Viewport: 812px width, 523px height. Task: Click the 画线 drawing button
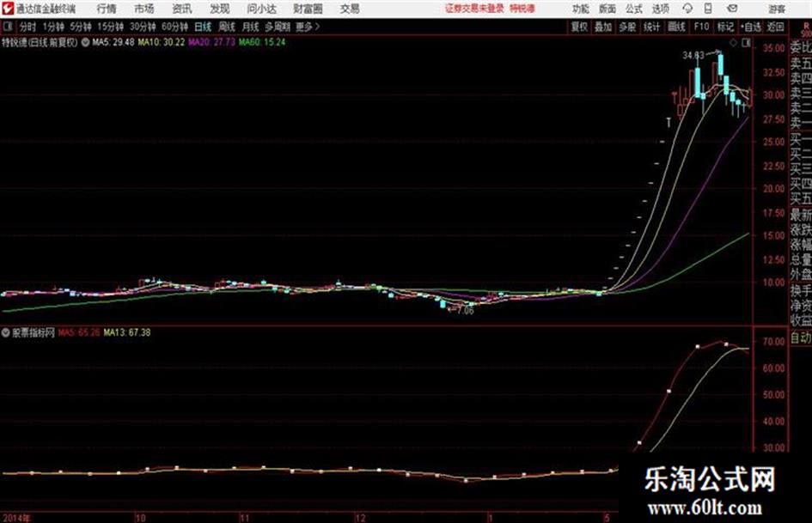pyautogui.click(x=676, y=27)
